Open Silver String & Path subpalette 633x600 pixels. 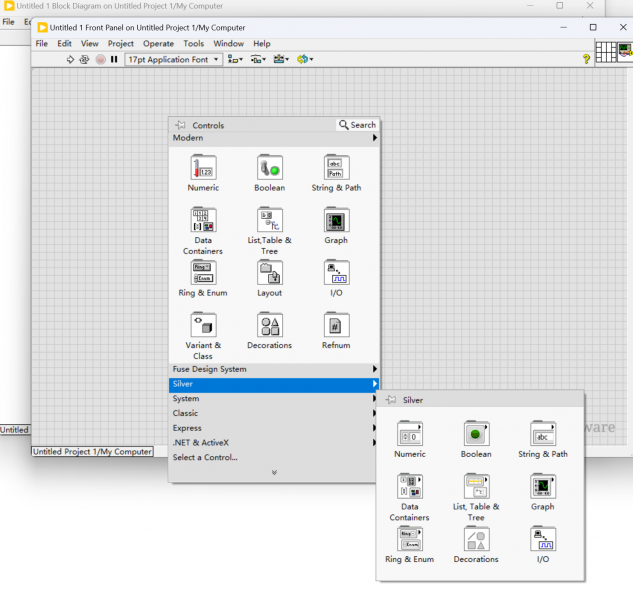click(x=543, y=439)
